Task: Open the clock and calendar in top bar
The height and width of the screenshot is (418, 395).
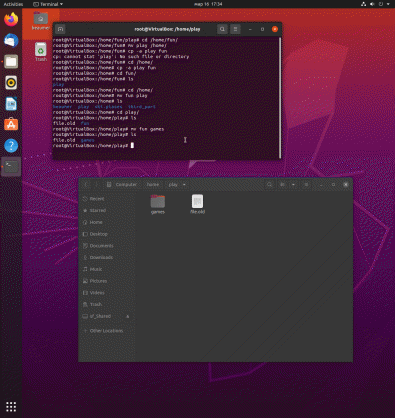Action: [x=208, y=4]
